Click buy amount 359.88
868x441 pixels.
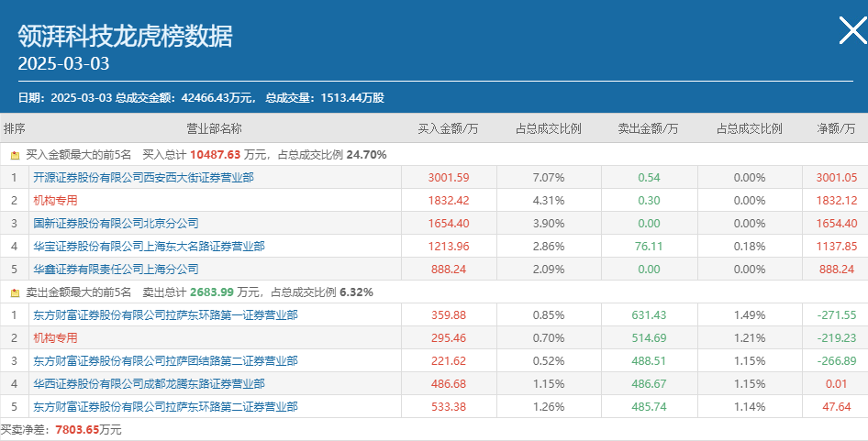click(449, 315)
